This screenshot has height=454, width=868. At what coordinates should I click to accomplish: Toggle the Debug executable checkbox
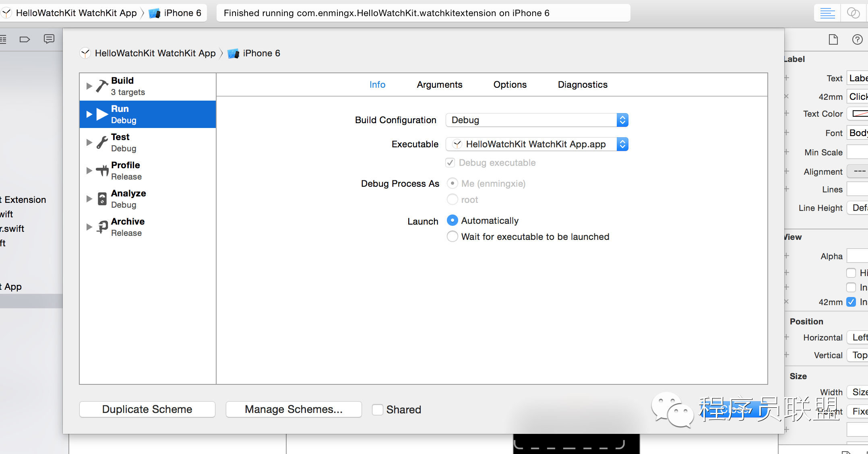point(450,163)
